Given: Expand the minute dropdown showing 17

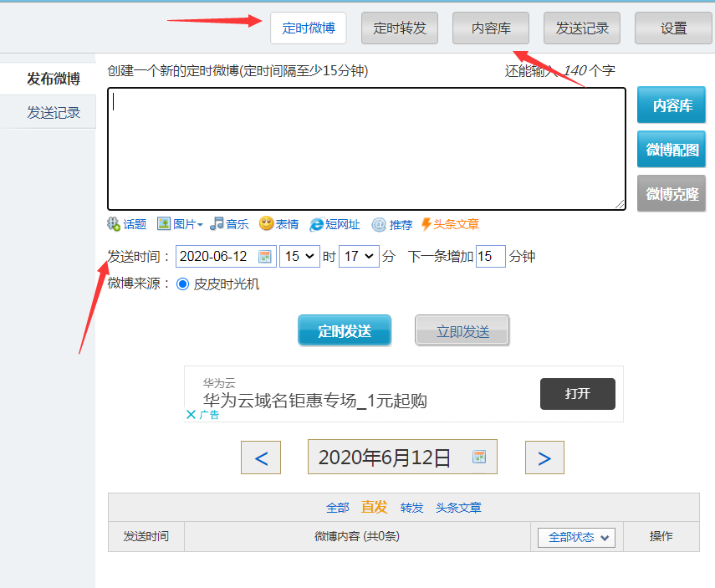Looking at the screenshot, I should click(x=359, y=257).
